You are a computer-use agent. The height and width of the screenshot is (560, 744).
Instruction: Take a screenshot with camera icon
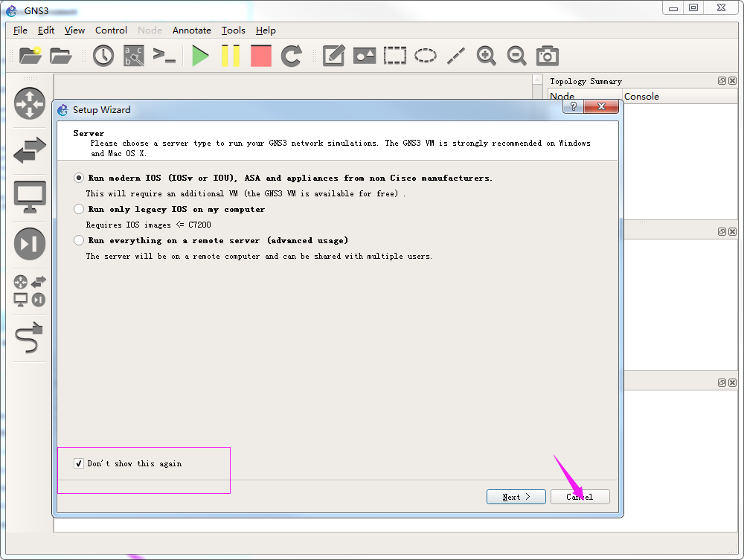point(547,56)
